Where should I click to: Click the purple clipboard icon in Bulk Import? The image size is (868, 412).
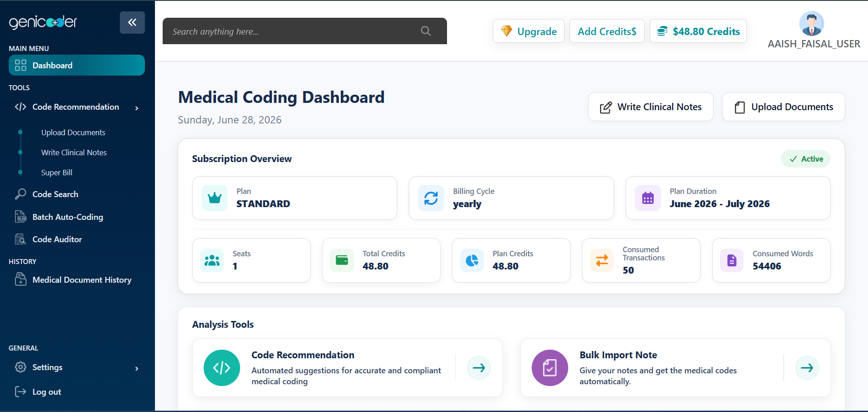click(550, 368)
